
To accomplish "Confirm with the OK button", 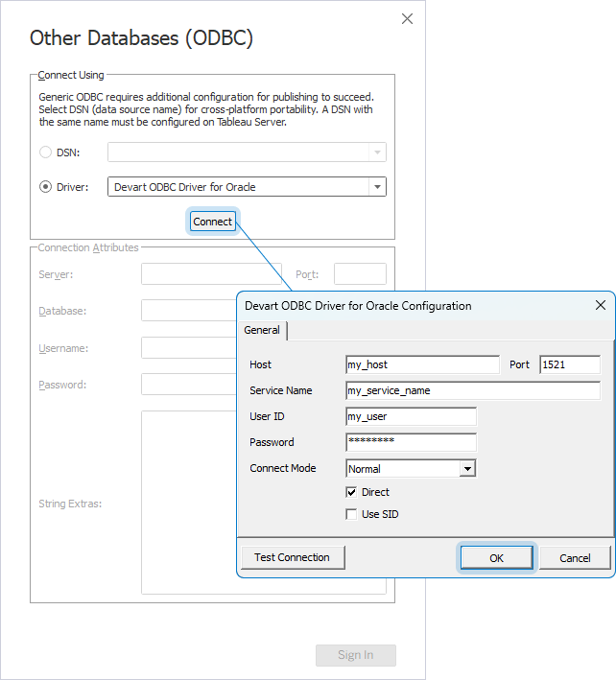I will coord(497,557).
